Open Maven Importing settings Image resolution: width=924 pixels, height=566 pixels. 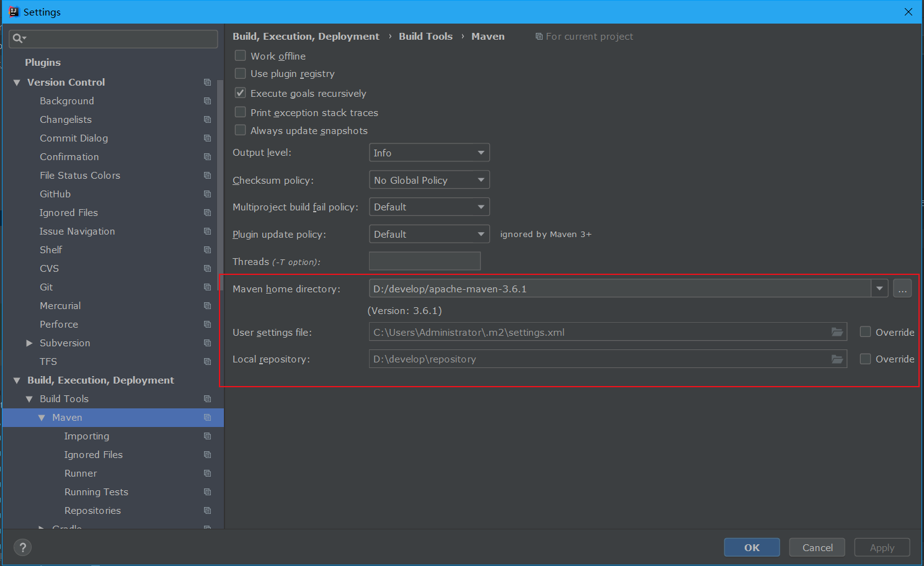(x=87, y=436)
